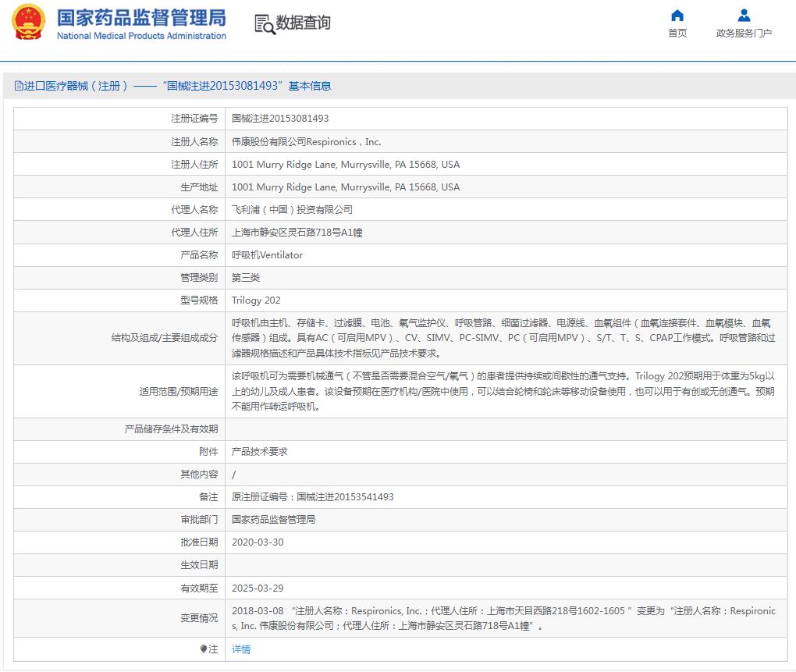
Task: Click the approval date 2020-03-30
Action: click(x=257, y=542)
